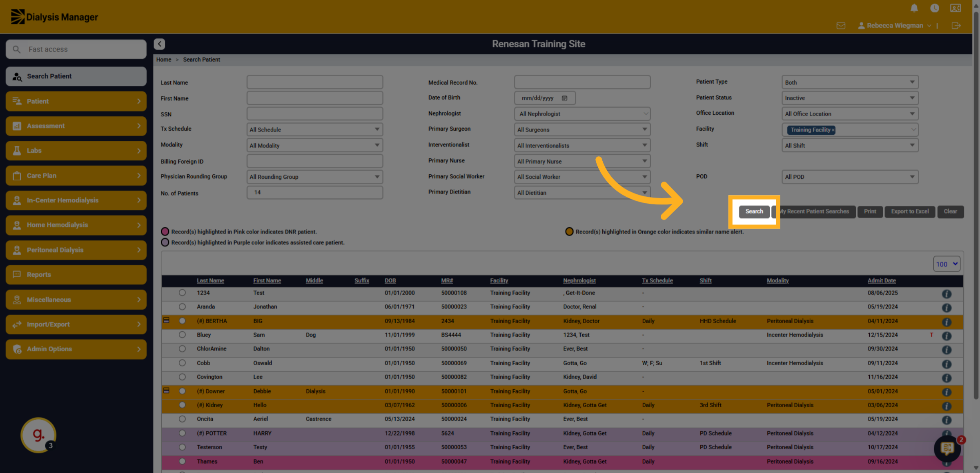Click the logout icon in the header
This screenshot has width=980, height=473.
click(956, 25)
